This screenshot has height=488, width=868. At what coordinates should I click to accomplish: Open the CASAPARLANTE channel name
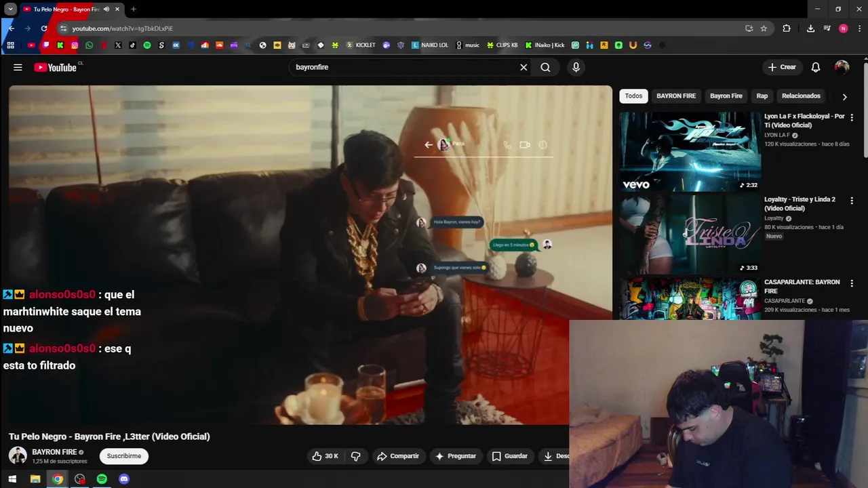click(x=785, y=301)
